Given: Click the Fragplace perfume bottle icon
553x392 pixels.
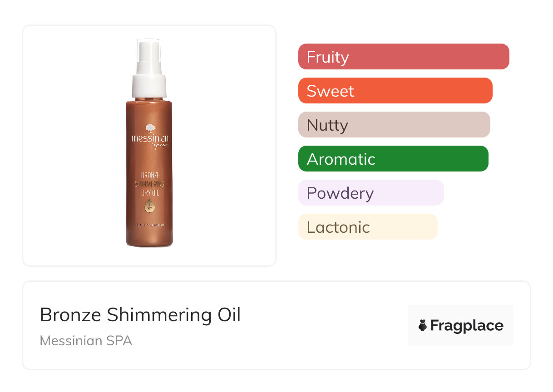Looking at the screenshot, I should pos(423,325).
